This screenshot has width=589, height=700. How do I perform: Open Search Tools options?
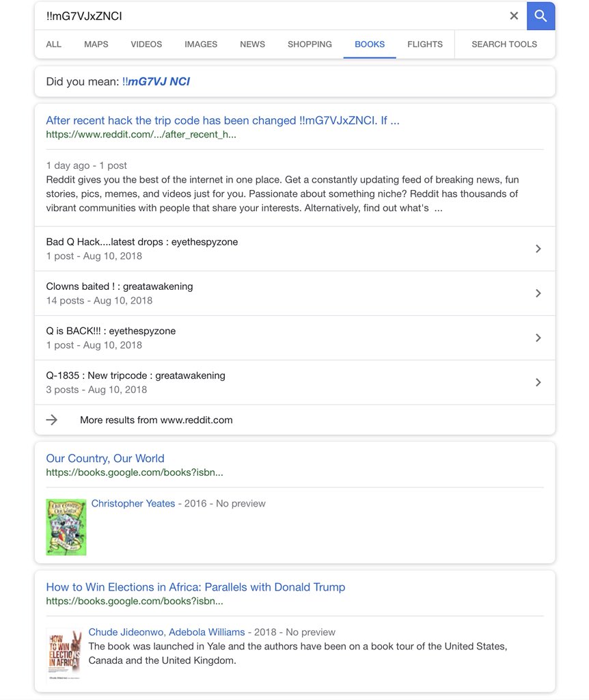click(x=504, y=44)
